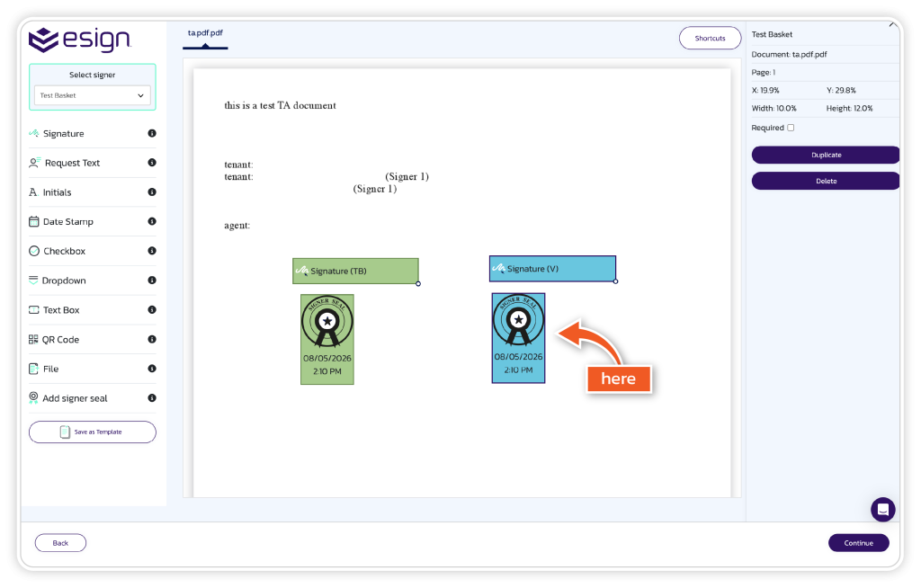Click the Shortcuts button
Screen dimensions: 921x588
pos(711,38)
